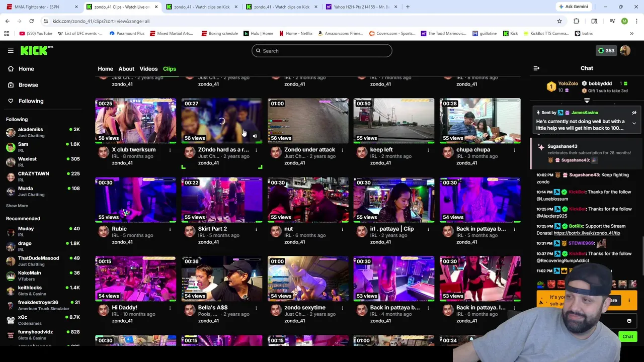Open options for zondo sexytime clip
Image resolution: width=644 pixels, height=362 pixels.
[342, 308]
